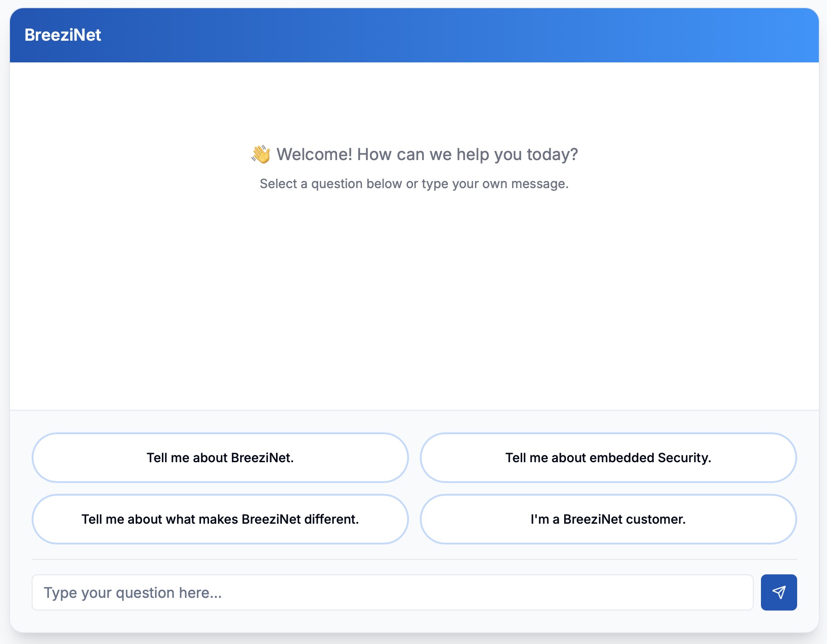827x644 pixels.
Task: Identify yourself as a BreeziNet customer
Action: click(608, 519)
